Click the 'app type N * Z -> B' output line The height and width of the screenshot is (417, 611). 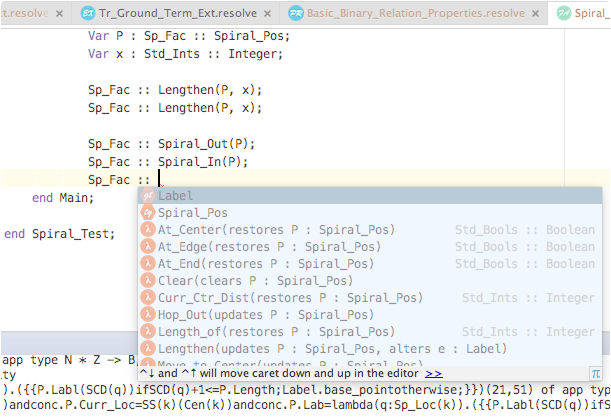pyautogui.click(x=69, y=360)
